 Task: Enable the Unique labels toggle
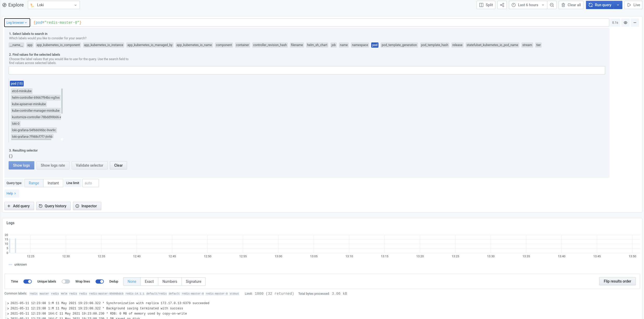(66, 282)
